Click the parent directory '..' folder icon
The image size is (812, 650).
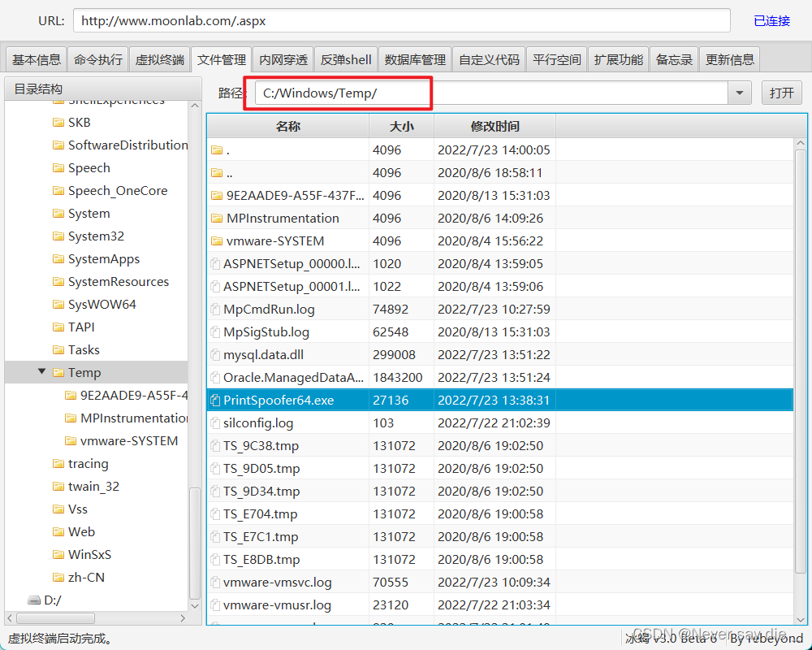point(217,172)
